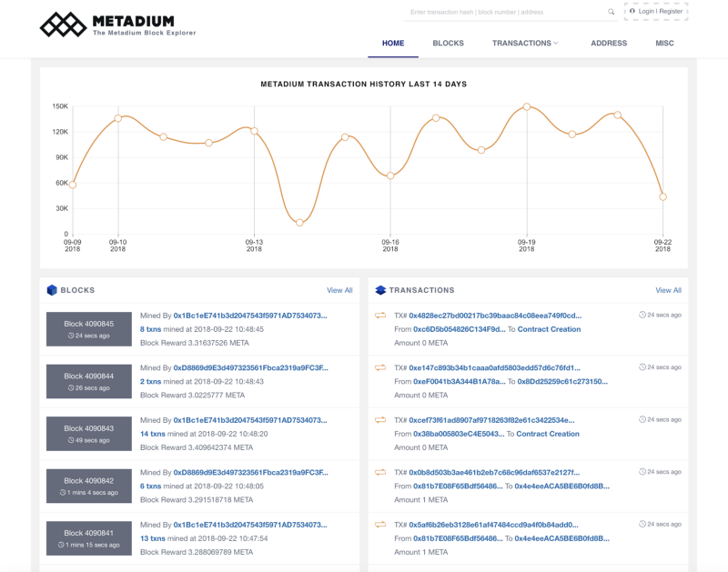Open Block 4090843 tile
The height and width of the screenshot is (572, 728).
click(88, 434)
